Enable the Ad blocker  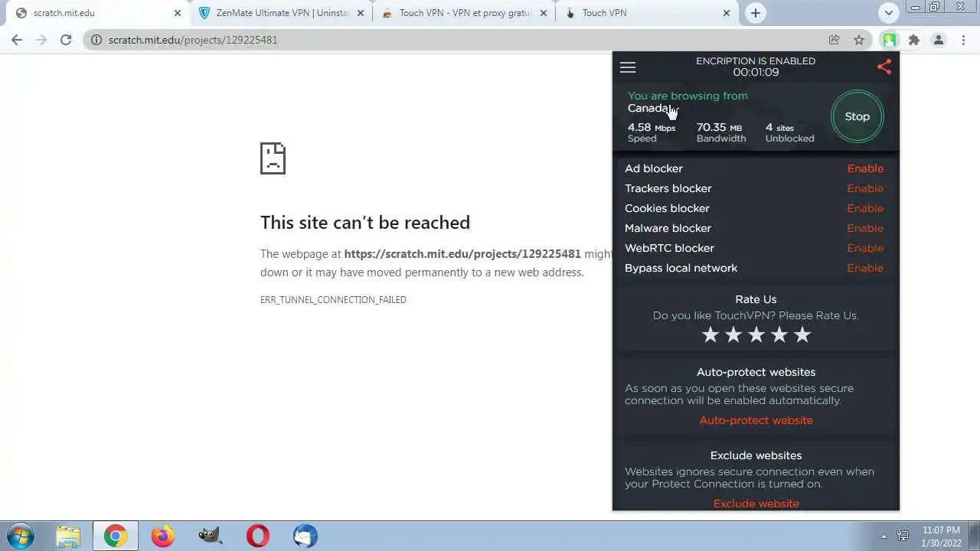coord(865,168)
